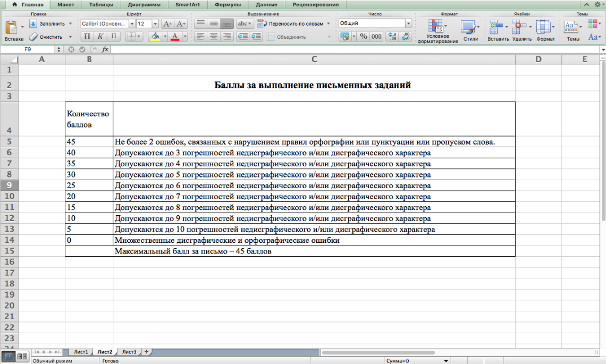
Task: Click the fx insert function icon
Action: [105, 49]
